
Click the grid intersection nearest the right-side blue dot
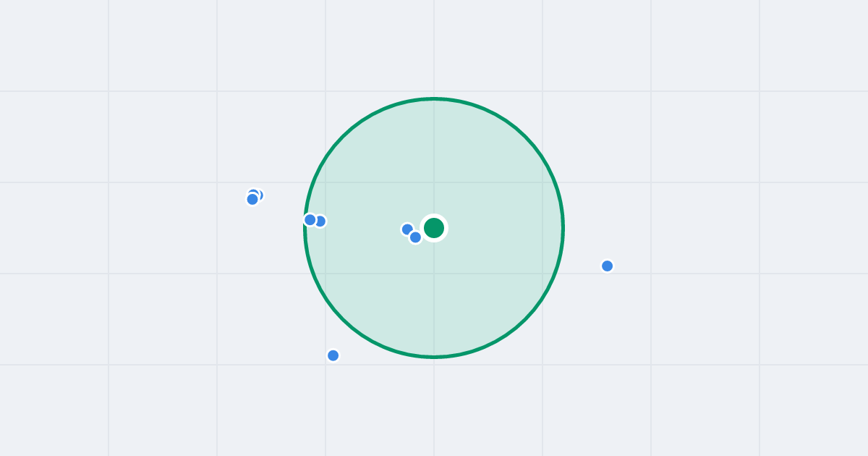pos(651,274)
